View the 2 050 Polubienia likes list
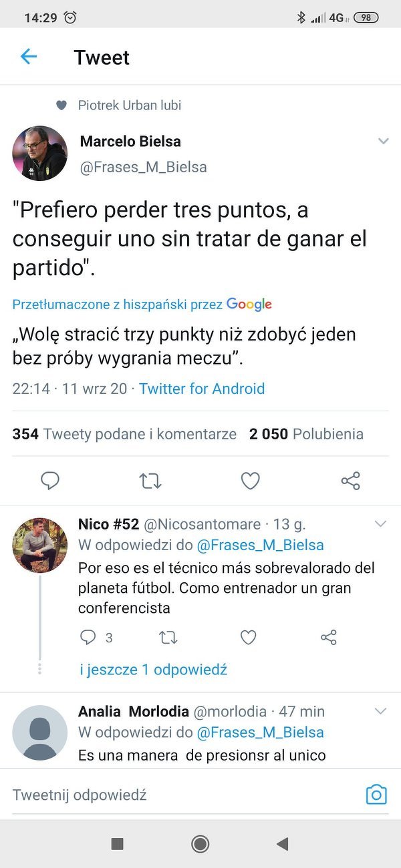Screen dimensions: 401x868 click(x=306, y=434)
